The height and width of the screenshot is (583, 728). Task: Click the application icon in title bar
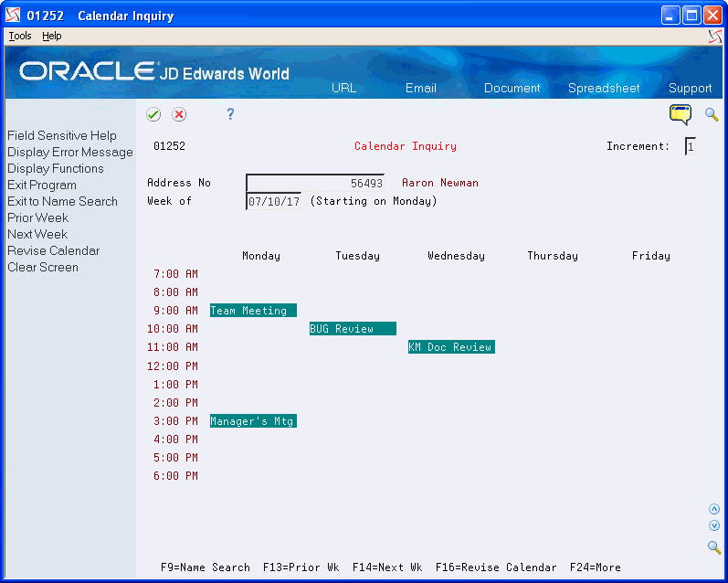[x=13, y=16]
